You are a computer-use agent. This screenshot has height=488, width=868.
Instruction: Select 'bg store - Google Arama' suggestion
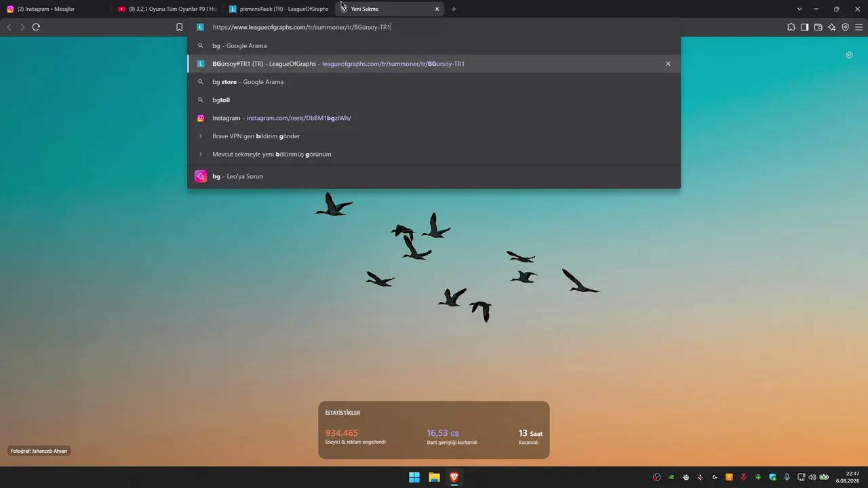[x=434, y=82]
